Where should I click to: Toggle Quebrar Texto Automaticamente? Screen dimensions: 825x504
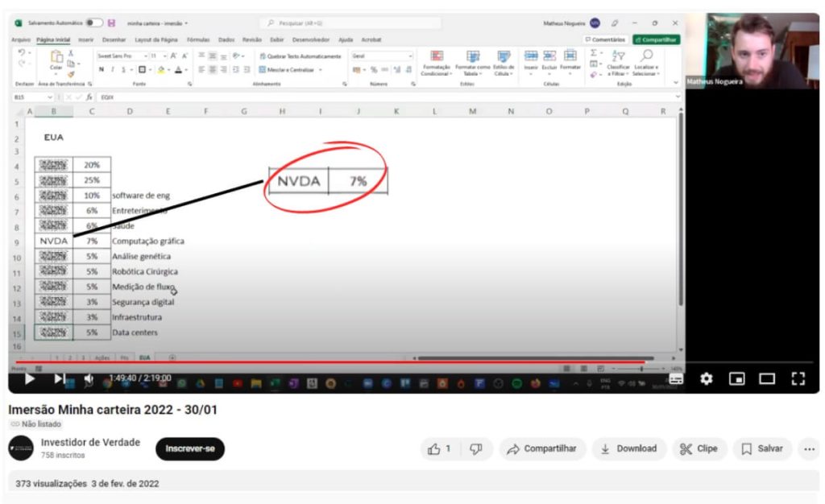tap(301, 56)
